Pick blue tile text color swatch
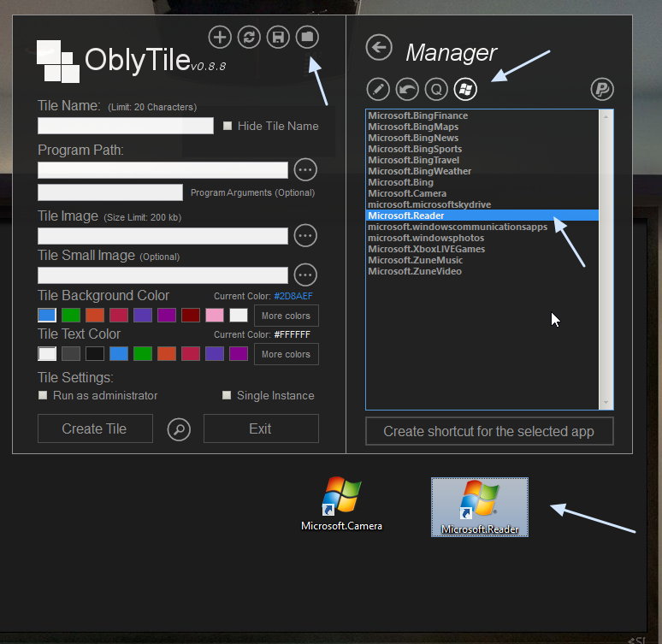The height and width of the screenshot is (644, 662). click(x=119, y=353)
